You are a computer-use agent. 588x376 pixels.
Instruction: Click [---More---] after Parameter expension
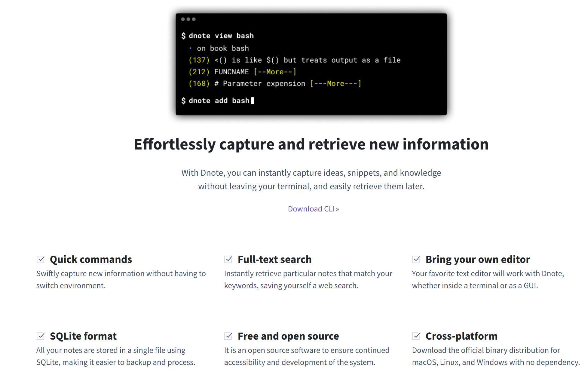[335, 84]
